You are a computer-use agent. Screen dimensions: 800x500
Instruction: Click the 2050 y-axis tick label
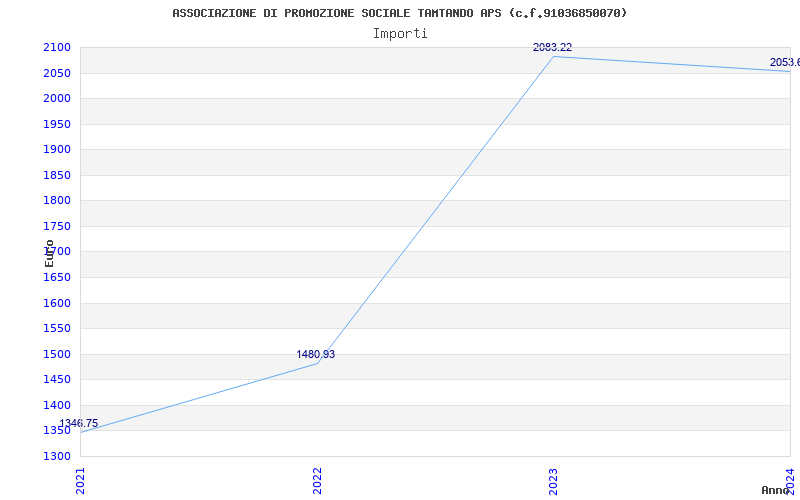57,73
